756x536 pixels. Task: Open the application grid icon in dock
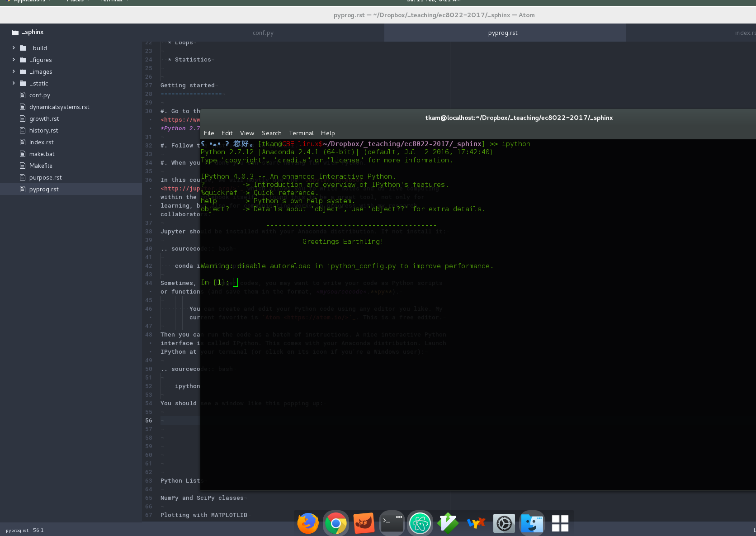coord(560,523)
